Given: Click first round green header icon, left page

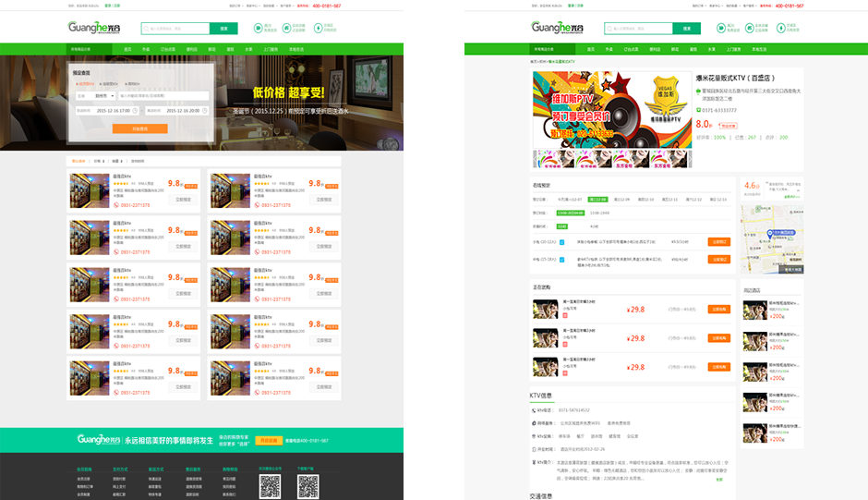Looking at the screenshot, I should 258,28.
